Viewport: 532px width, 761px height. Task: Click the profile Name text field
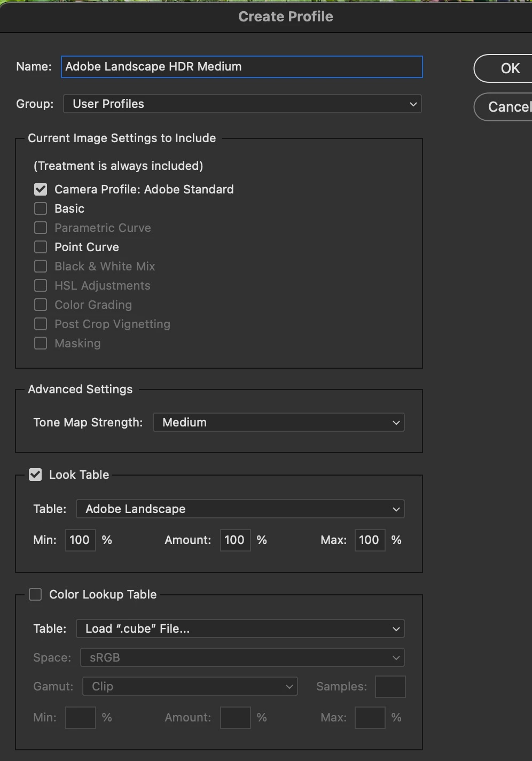(x=241, y=67)
